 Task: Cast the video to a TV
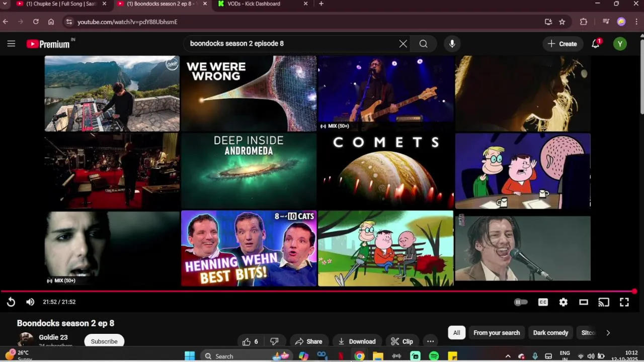[604, 302]
